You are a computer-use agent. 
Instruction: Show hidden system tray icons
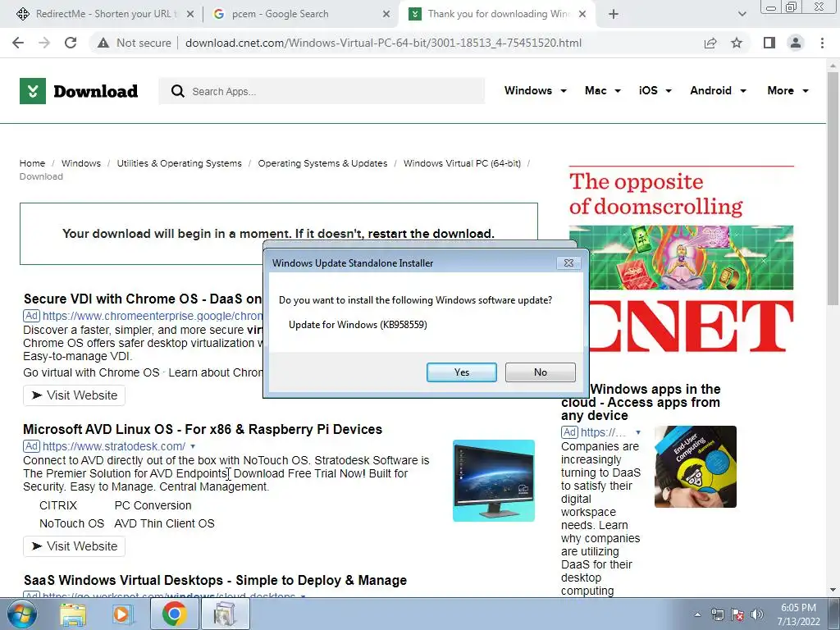click(x=697, y=615)
